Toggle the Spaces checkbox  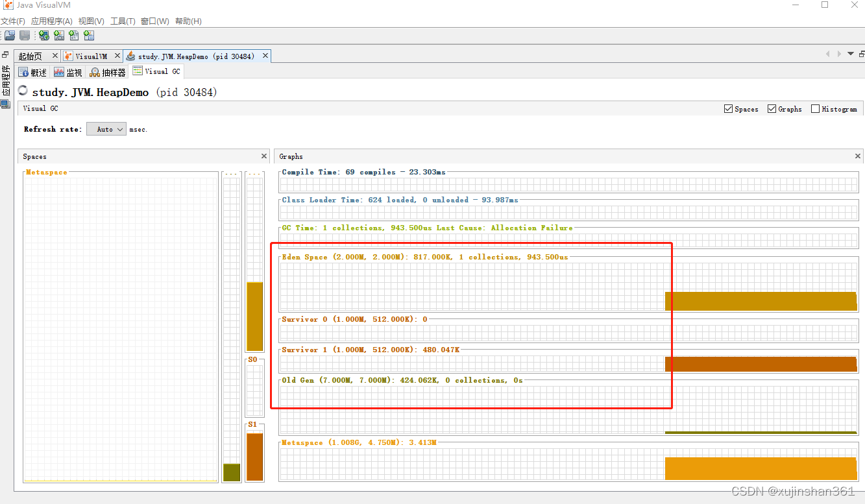coord(728,109)
